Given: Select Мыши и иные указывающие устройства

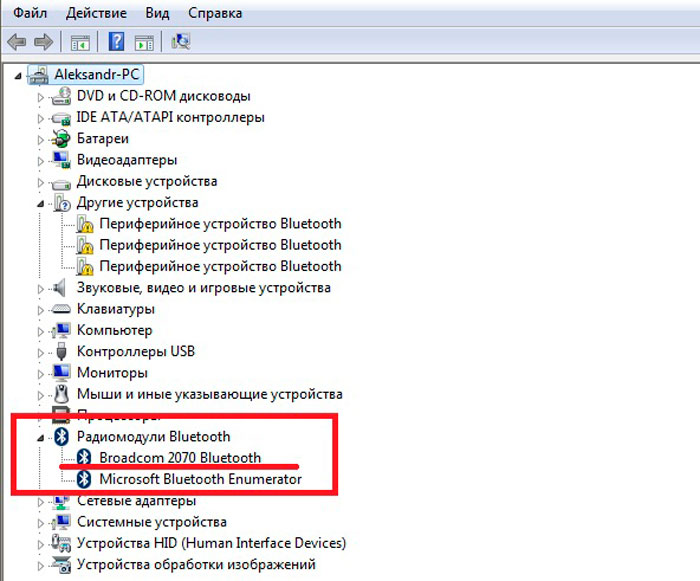Looking at the screenshot, I should click(209, 394).
